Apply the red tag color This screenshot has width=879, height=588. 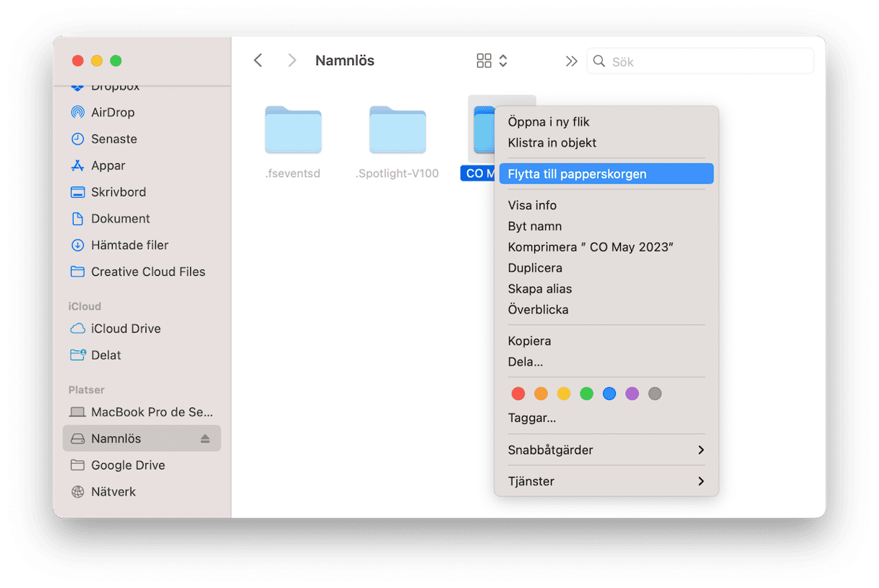click(x=518, y=394)
